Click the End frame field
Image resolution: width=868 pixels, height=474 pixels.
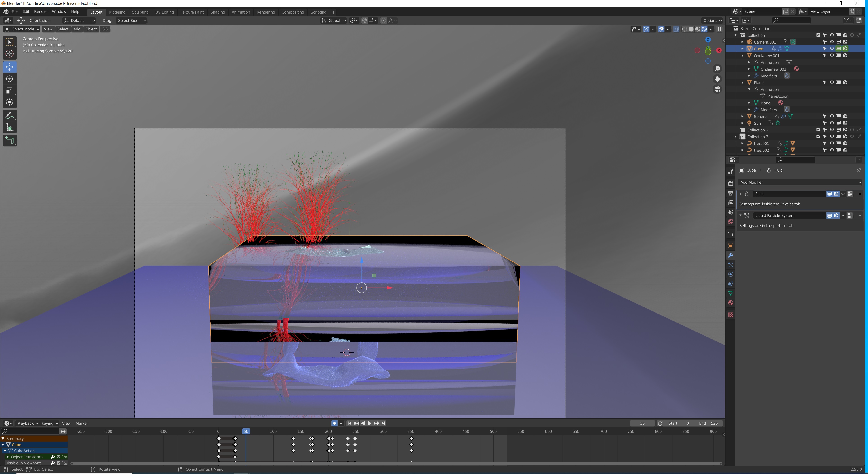708,424
